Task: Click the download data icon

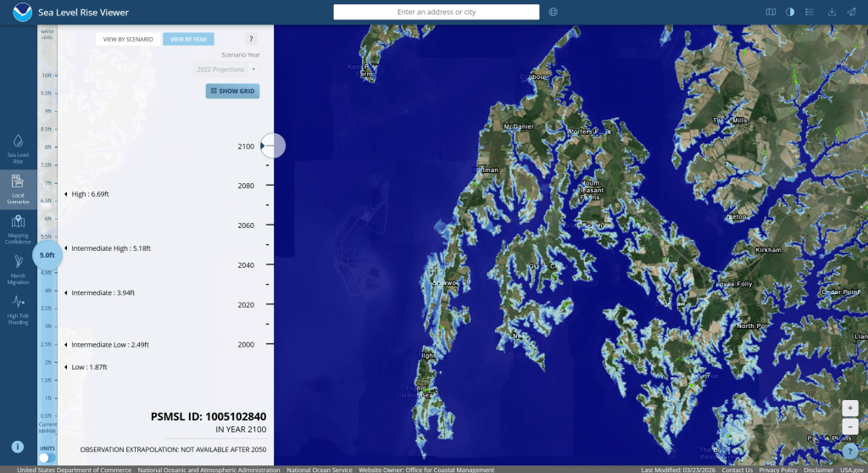Action: [831, 12]
